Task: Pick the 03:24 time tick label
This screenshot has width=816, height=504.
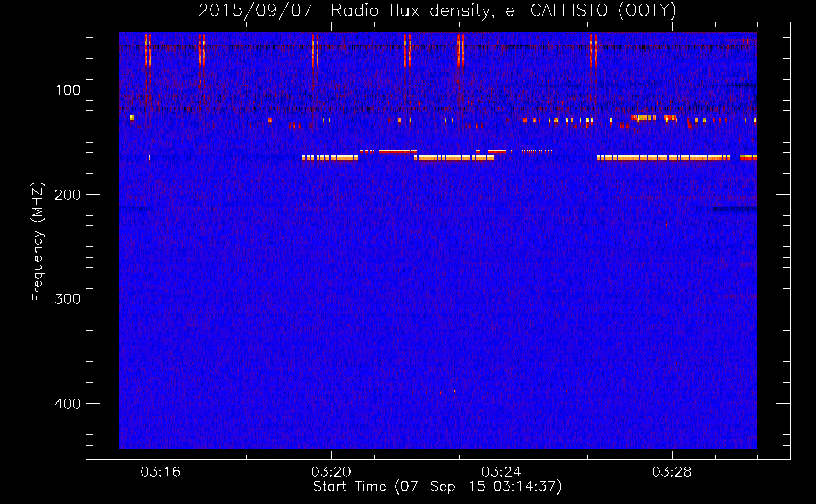Action: pos(501,472)
